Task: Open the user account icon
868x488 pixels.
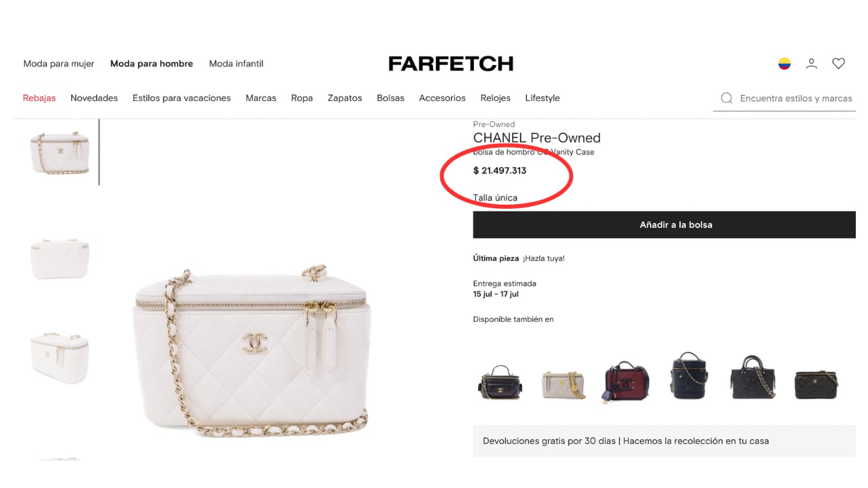Action: tap(811, 64)
